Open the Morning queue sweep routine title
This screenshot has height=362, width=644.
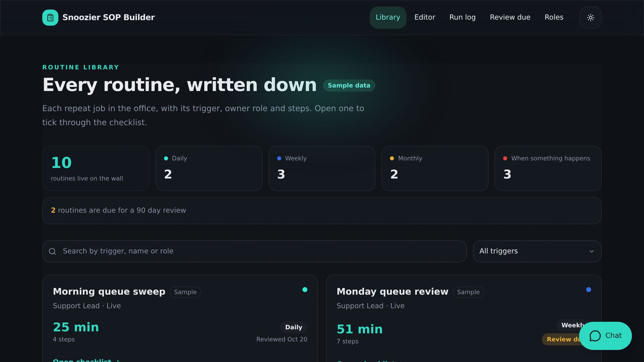coord(109,292)
